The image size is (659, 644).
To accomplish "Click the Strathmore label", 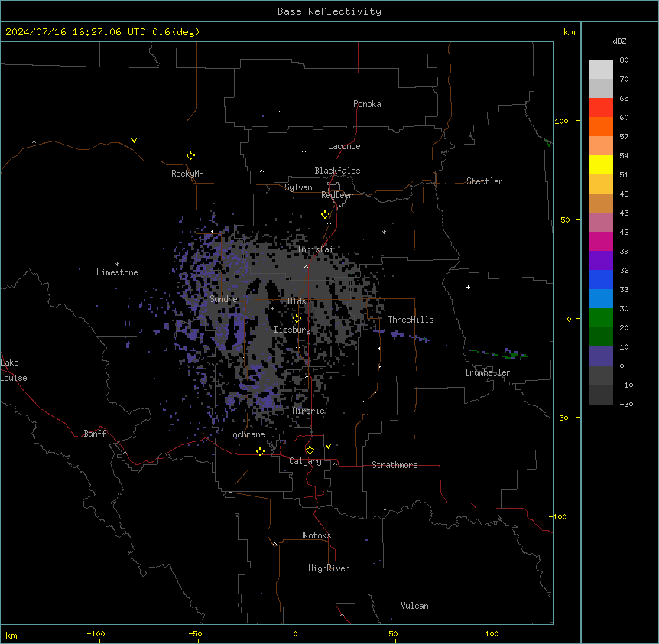I will pos(394,465).
